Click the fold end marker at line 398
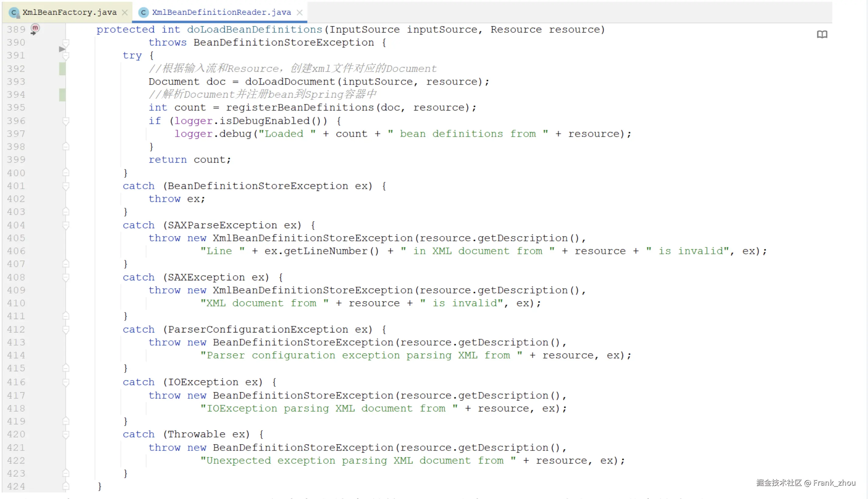 coord(66,147)
